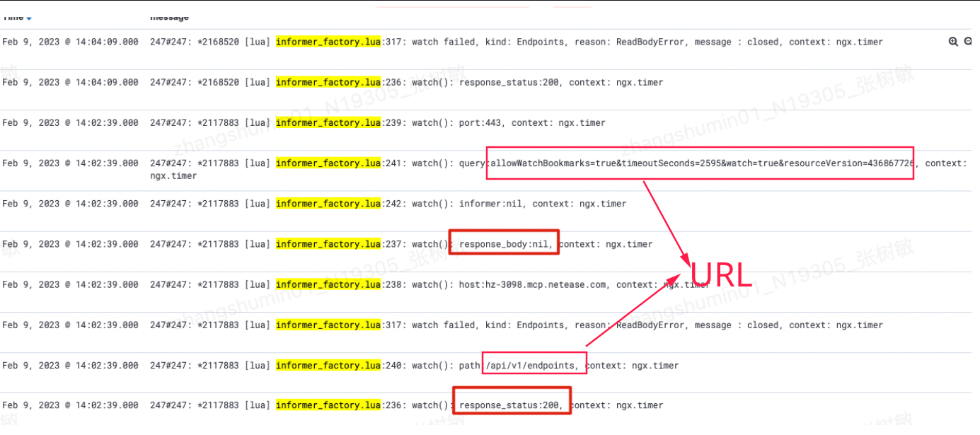Click the boxed /api/v1/endpoints path text
This screenshot has height=435, width=980.
pos(533,365)
